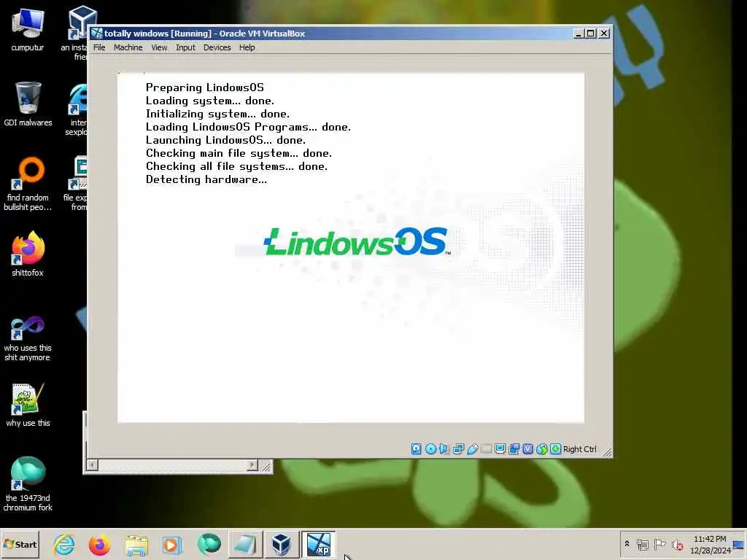Switch to the VirtualBox cube taskbar button
Viewport: 747px width, 560px height.
pos(281,545)
